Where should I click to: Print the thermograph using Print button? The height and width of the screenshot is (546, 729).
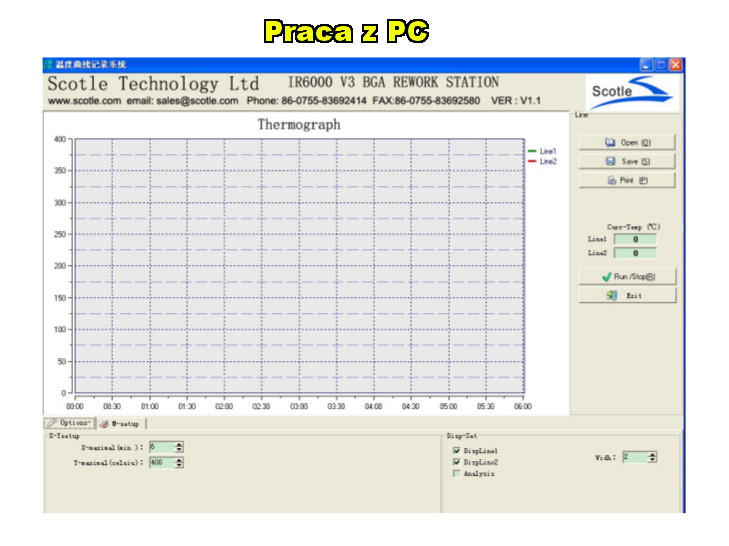pos(627,180)
